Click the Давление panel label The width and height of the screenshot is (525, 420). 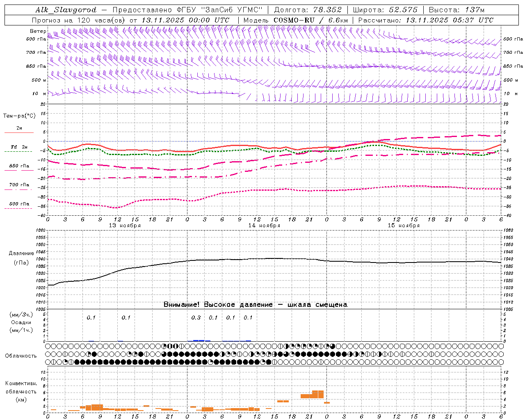point(21,253)
